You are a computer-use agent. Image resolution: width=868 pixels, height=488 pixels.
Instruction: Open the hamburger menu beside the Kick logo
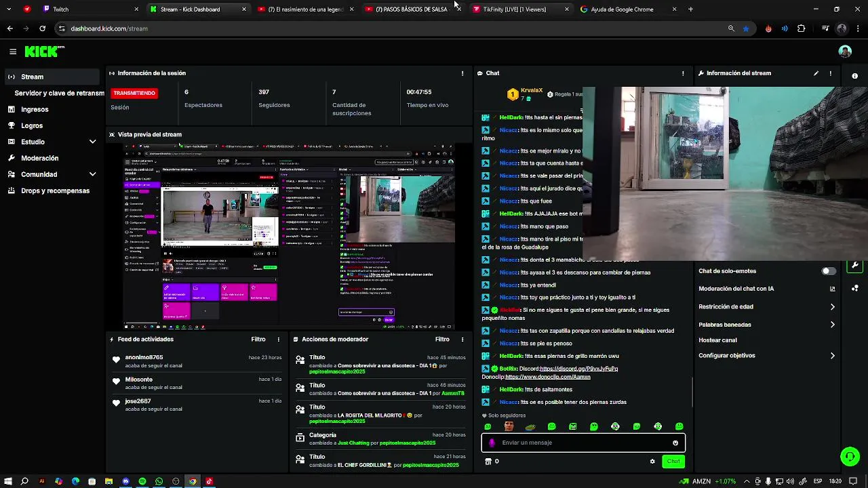[13, 52]
